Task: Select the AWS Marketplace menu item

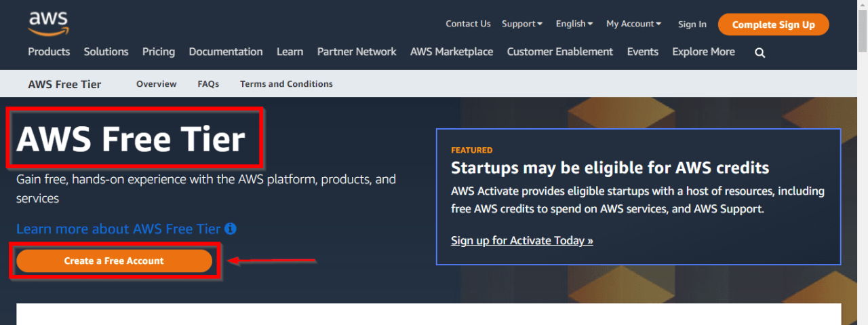Action: (x=452, y=52)
